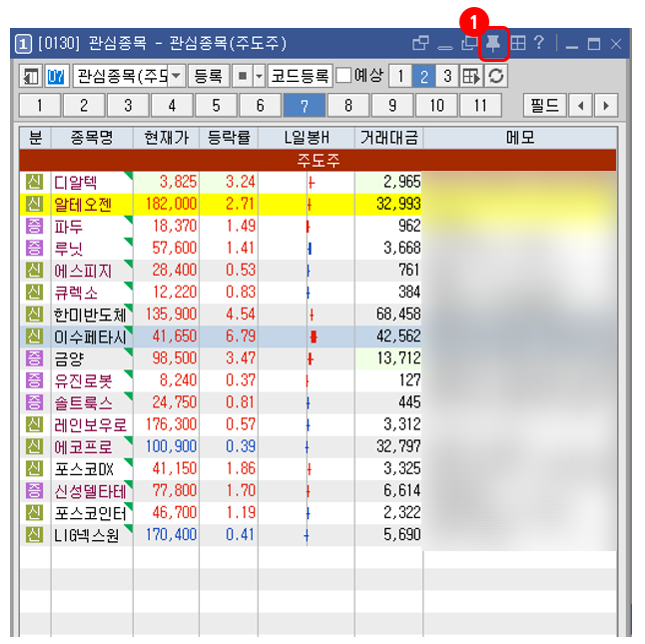This screenshot has height=644, width=645.
Task: Click the underscore bar icon in title bar
Action: click(x=445, y=48)
